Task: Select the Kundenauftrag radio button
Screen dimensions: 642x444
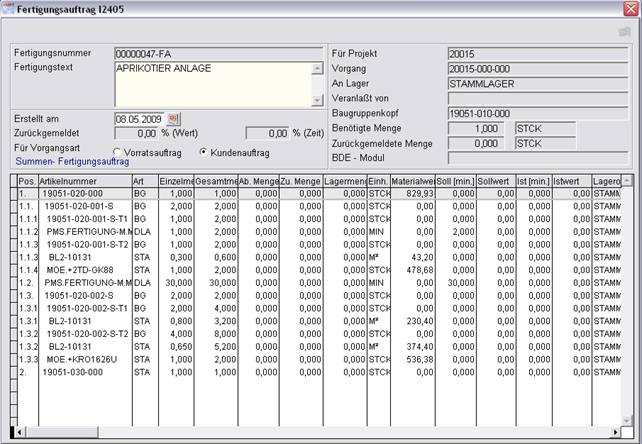Action: (x=205, y=152)
